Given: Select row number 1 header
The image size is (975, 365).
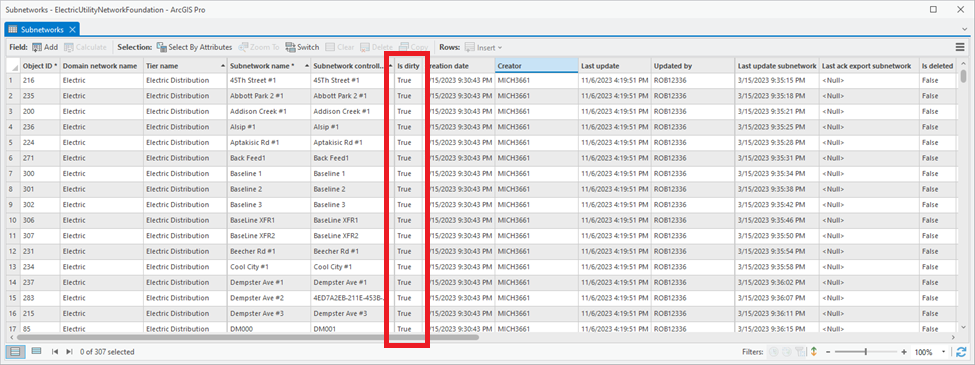Looking at the screenshot, I should point(12,80).
